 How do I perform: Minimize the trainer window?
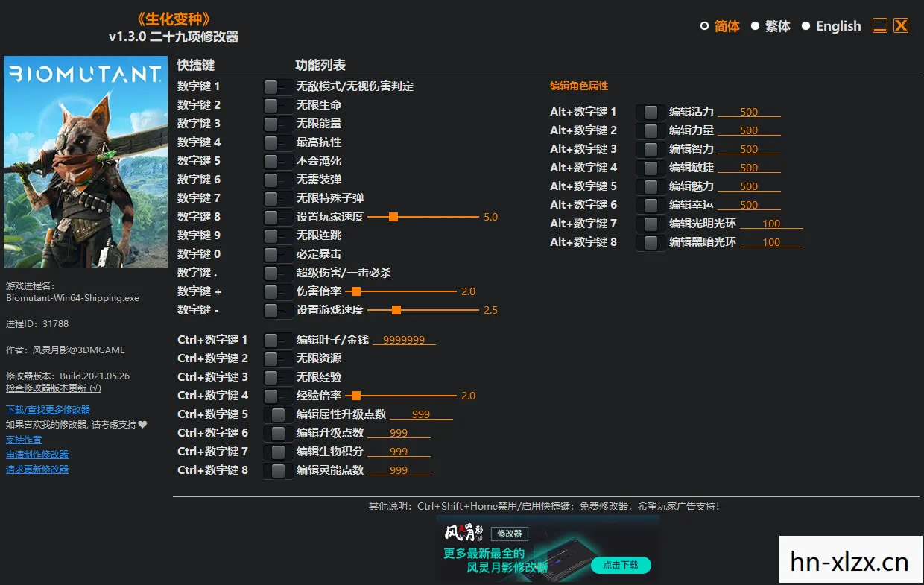coord(880,25)
